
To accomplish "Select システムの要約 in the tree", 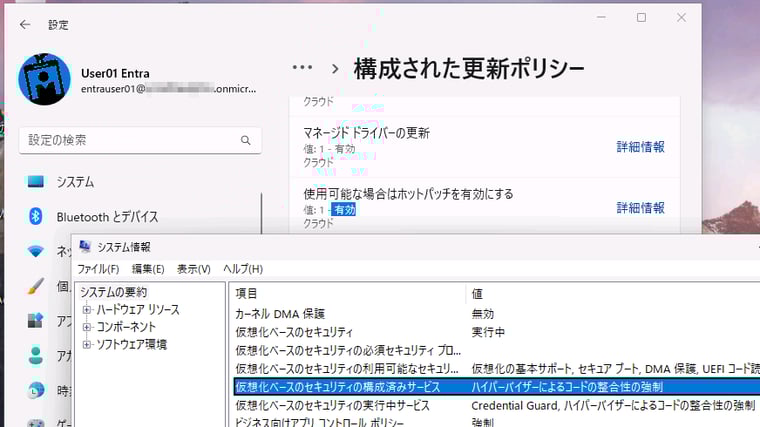I will click(x=113, y=292).
